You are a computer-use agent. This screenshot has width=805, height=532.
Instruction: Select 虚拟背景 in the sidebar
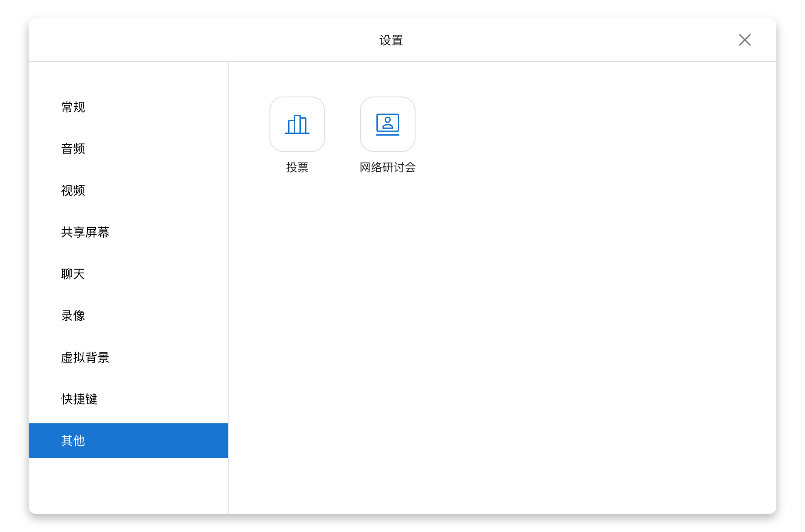[128, 357]
